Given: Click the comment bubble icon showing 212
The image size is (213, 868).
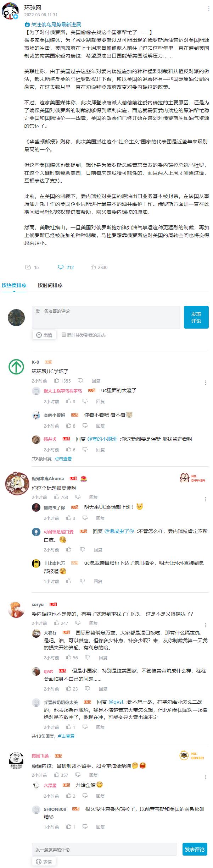Looking at the screenshot, I should point(61,267).
